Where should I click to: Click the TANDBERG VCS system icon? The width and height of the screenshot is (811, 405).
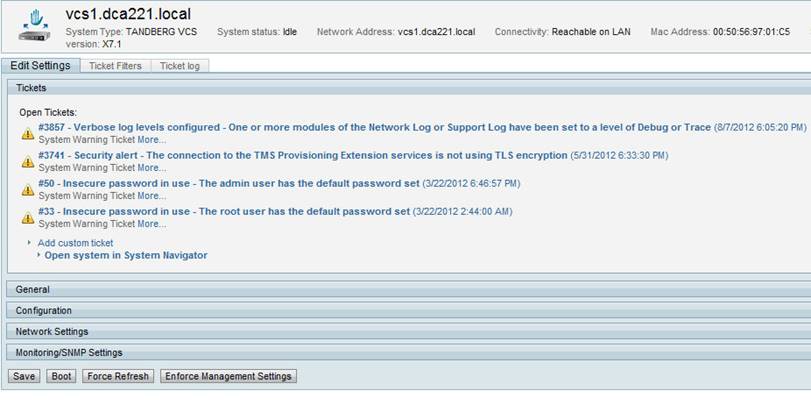coord(32,27)
